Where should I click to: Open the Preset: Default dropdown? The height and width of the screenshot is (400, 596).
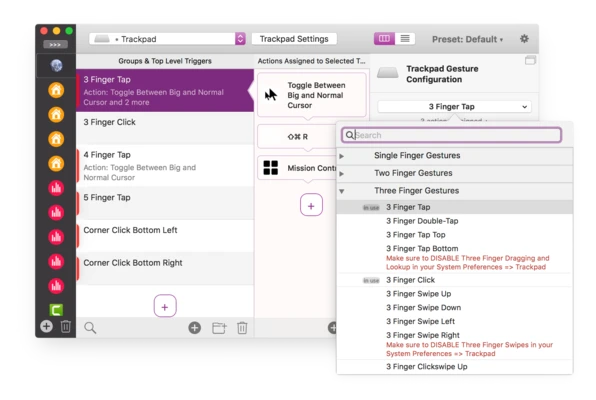click(468, 39)
